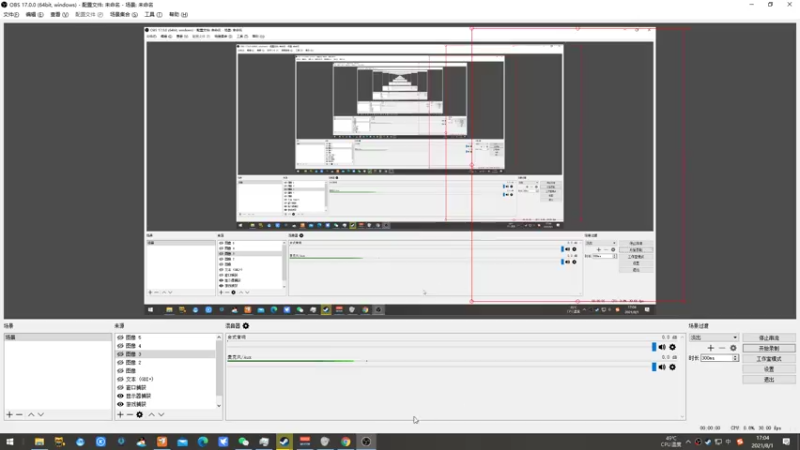
Task: Select the 显示器捕获 source row
Action: 165,396
